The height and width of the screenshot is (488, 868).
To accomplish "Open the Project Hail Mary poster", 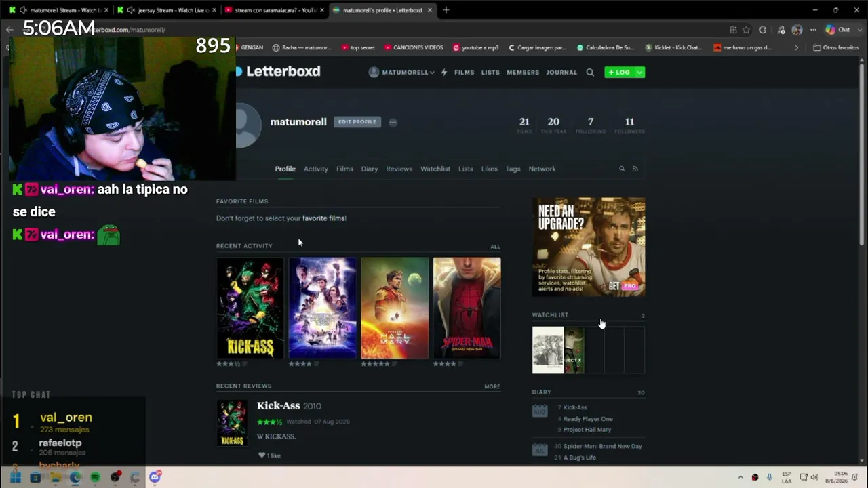I will [395, 308].
